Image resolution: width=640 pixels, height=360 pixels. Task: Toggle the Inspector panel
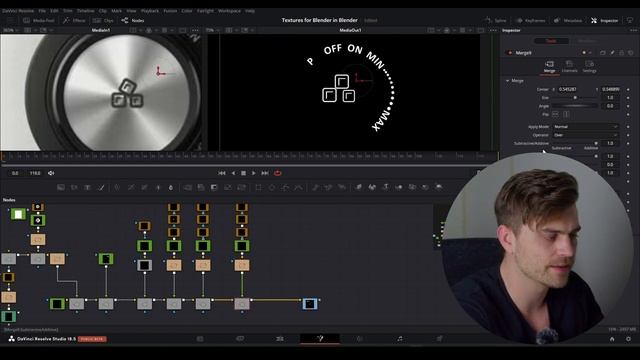pyautogui.click(x=604, y=20)
